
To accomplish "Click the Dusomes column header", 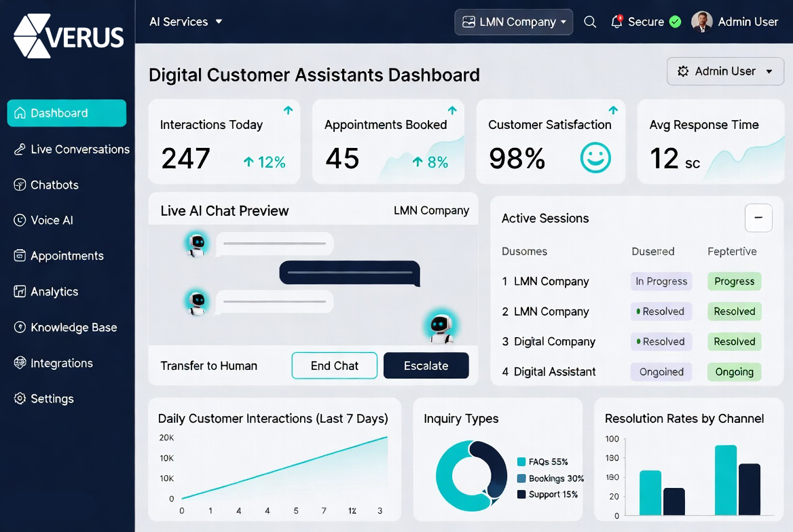I will [x=524, y=251].
